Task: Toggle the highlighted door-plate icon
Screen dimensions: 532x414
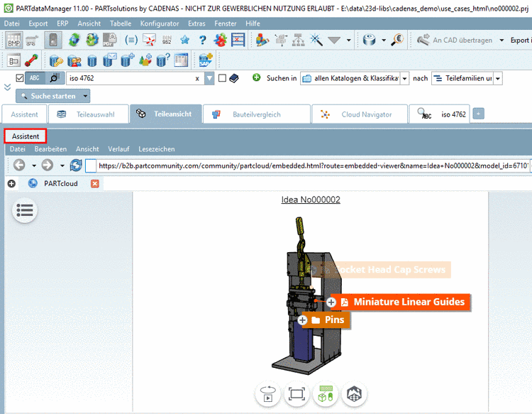Action: 53,40
